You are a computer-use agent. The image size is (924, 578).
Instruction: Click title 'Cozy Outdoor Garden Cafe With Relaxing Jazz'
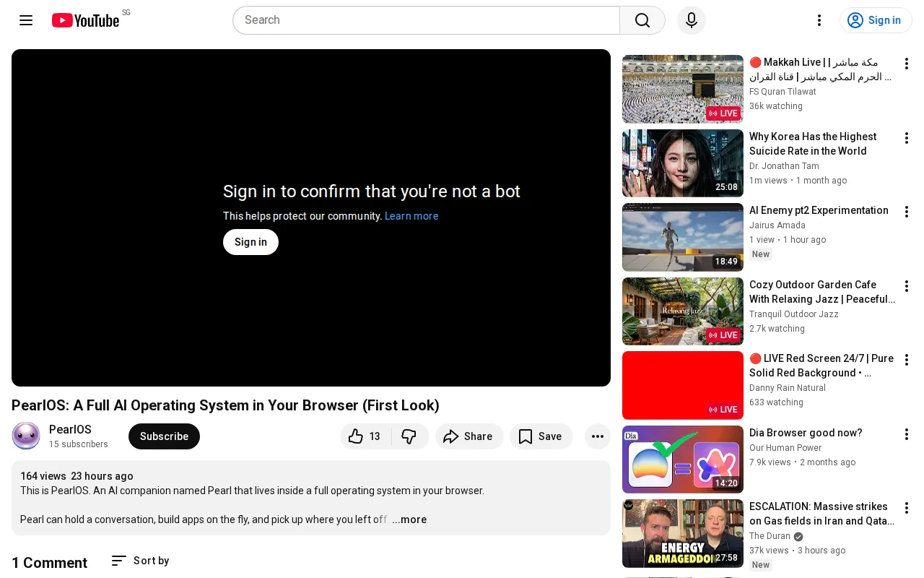(822, 292)
